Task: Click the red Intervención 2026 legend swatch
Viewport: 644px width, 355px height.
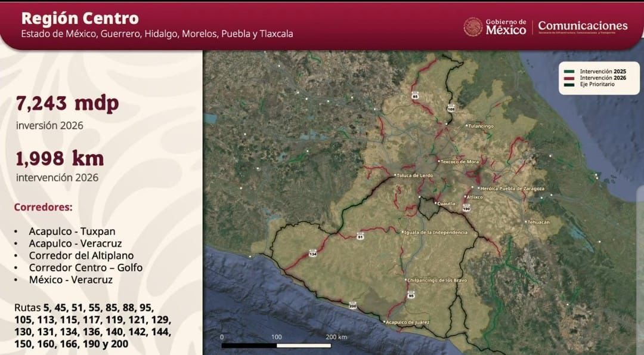Action: pyautogui.click(x=569, y=78)
